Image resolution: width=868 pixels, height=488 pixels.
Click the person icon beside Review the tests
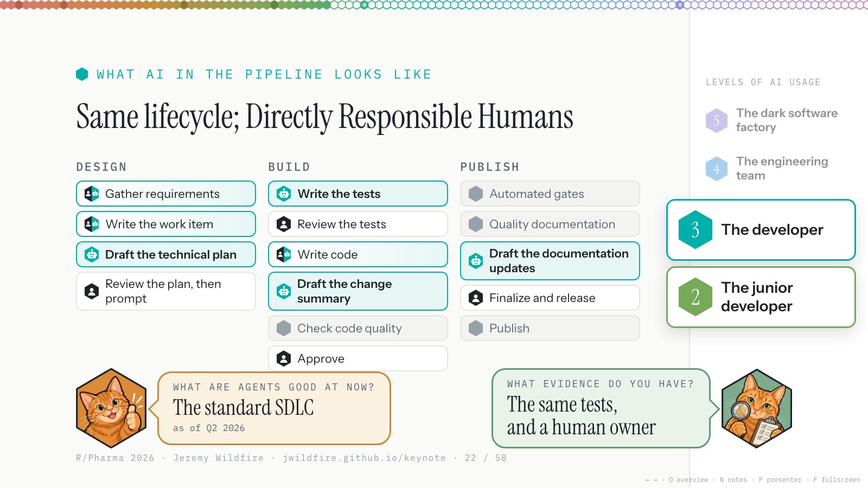coord(284,224)
